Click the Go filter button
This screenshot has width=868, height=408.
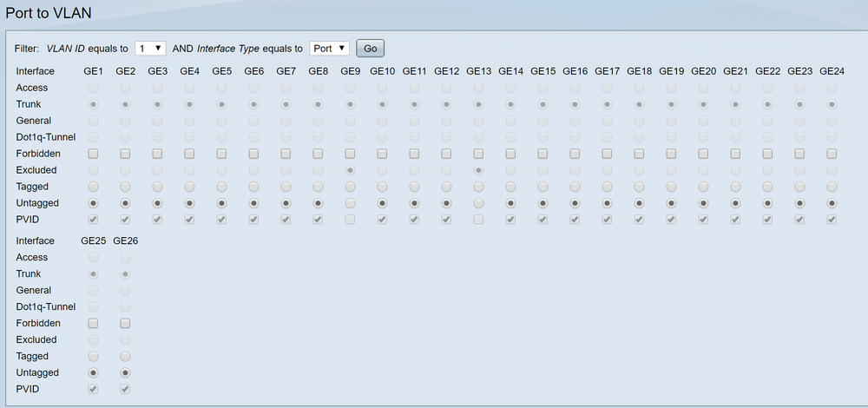point(371,48)
